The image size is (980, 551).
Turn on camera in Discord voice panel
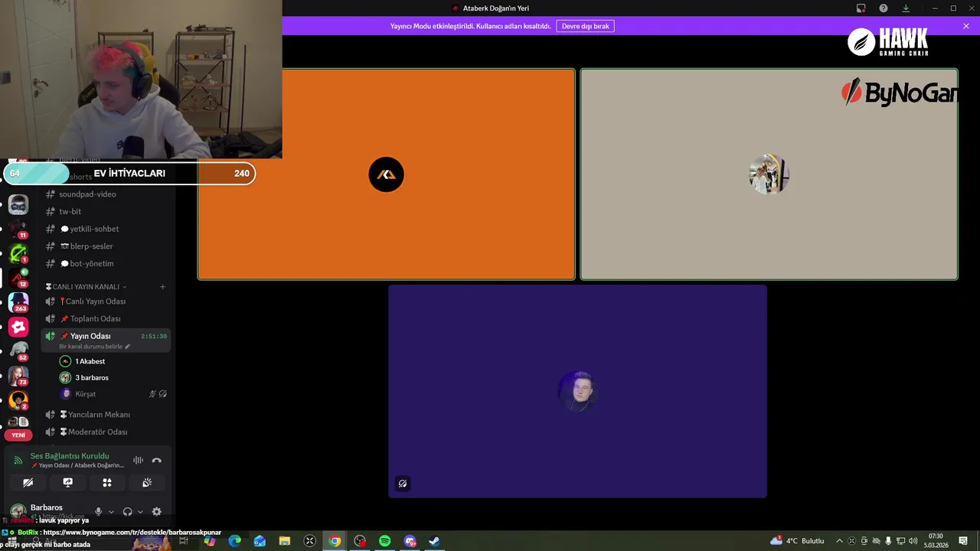click(x=28, y=483)
